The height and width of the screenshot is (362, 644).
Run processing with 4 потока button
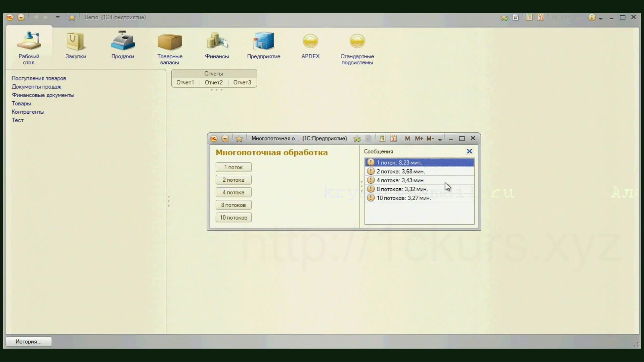[233, 192]
